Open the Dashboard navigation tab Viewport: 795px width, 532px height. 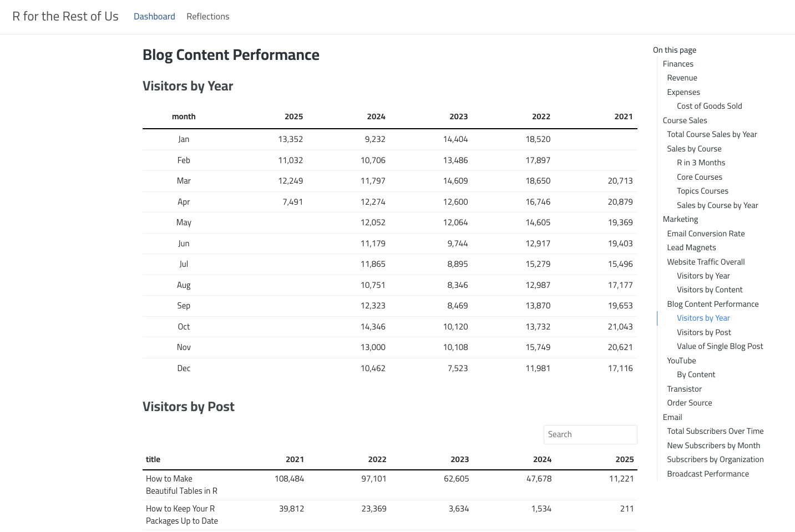(x=154, y=17)
